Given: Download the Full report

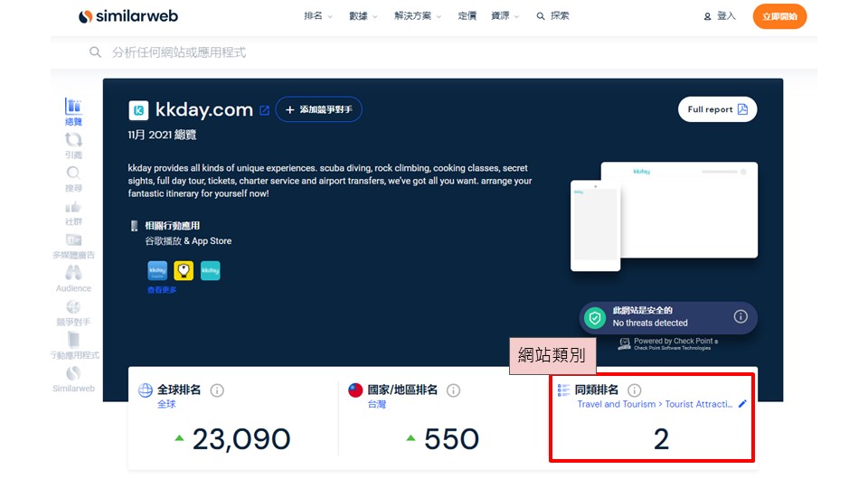Looking at the screenshot, I should 717,109.
